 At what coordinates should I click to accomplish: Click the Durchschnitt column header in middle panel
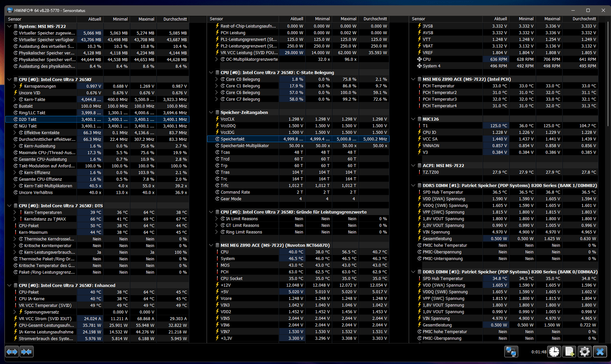pyautogui.click(x=374, y=19)
